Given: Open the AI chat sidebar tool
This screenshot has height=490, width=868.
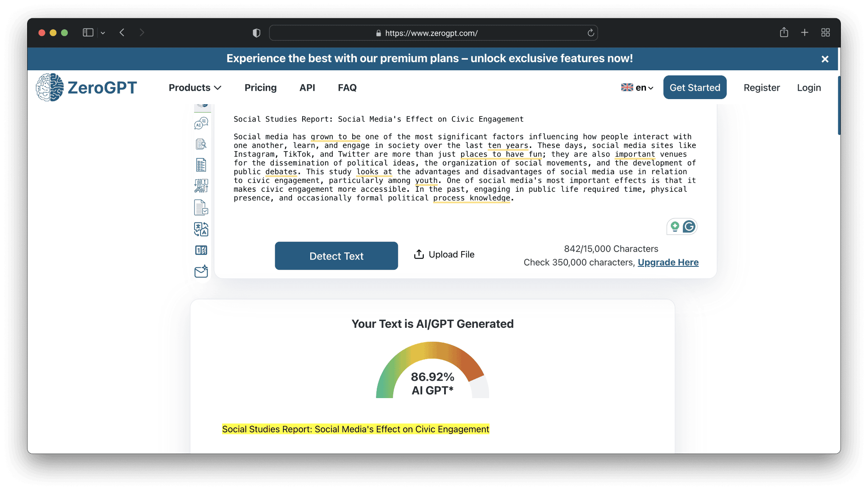Looking at the screenshot, I should 201,123.
